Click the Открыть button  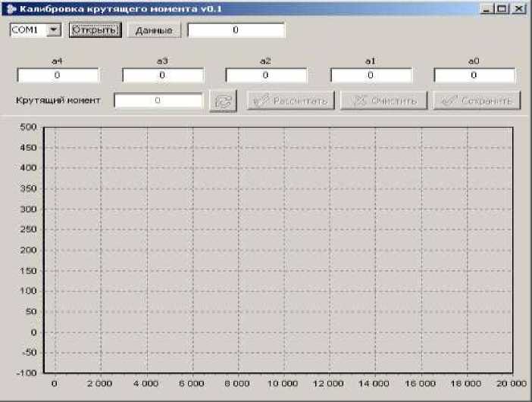(95, 30)
